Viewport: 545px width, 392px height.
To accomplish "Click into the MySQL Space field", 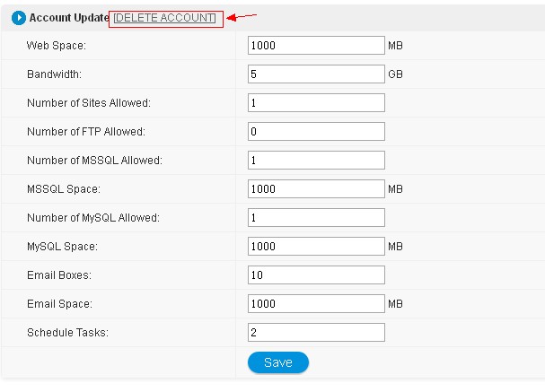I will (x=316, y=246).
